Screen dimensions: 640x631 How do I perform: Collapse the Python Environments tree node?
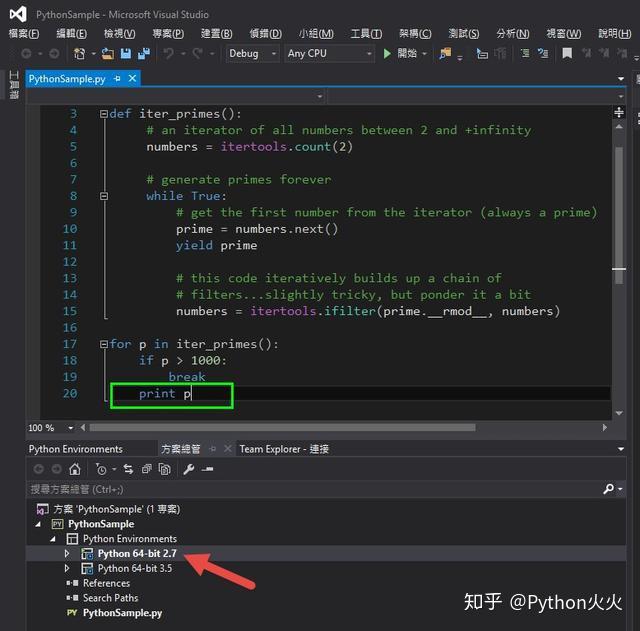pyautogui.click(x=53, y=539)
